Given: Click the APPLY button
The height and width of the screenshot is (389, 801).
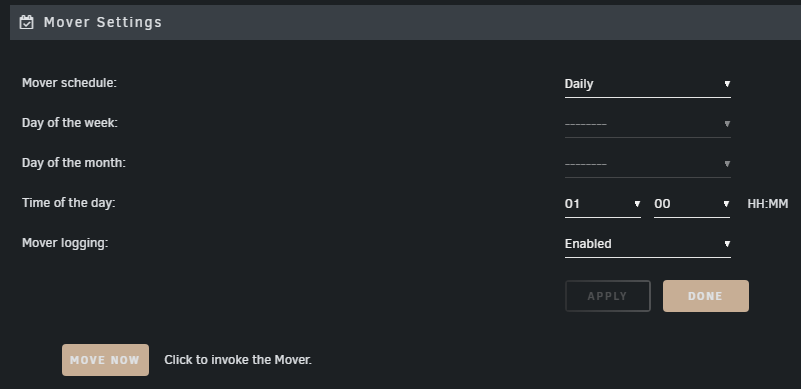Looking at the screenshot, I should click(x=607, y=296).
